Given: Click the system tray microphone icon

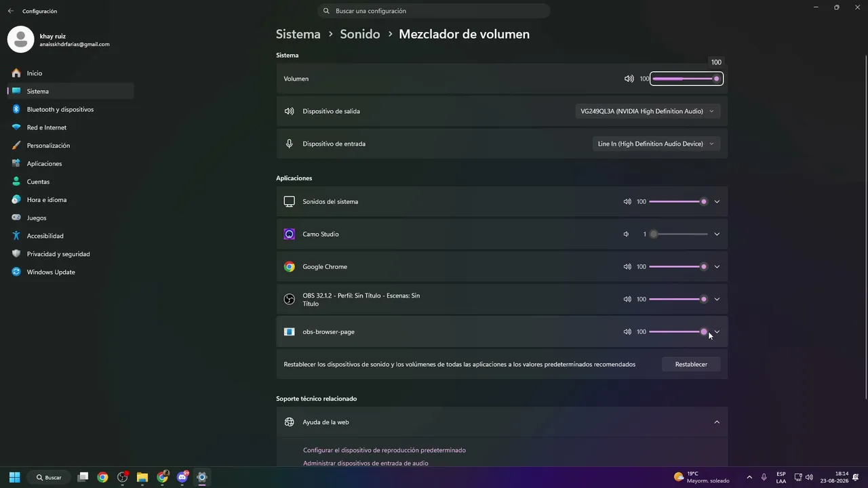Looking at the screenshot, I should coord(764,477).
